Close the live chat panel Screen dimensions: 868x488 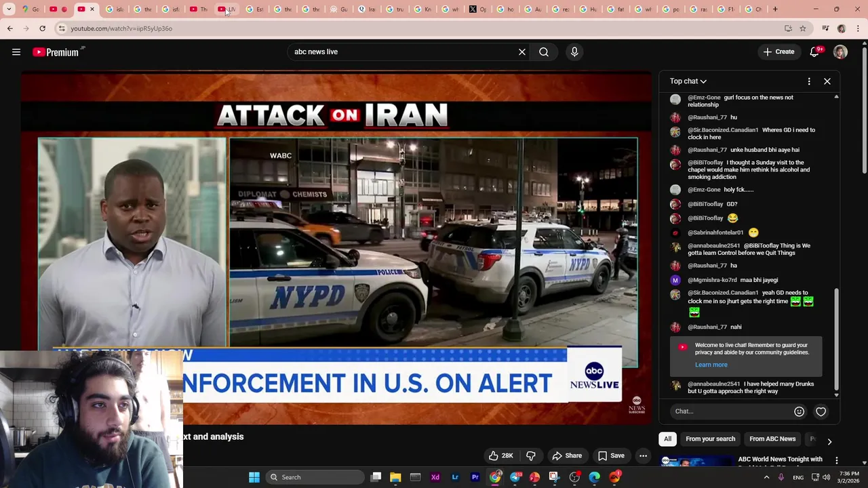[x=827, y=81]
